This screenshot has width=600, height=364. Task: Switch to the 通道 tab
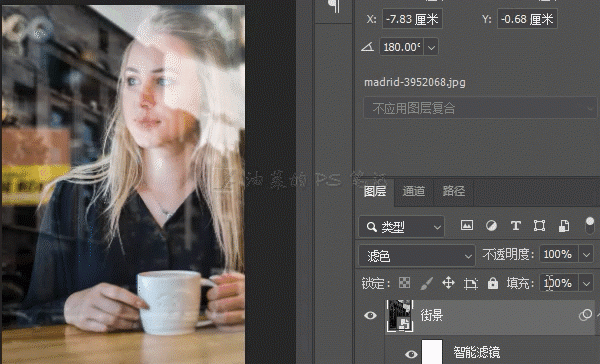(x=414, y=191)
